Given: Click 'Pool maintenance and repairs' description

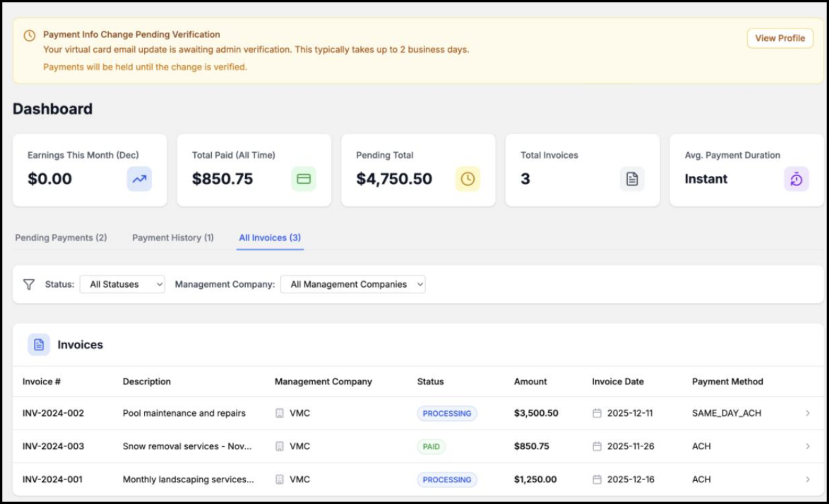Looking at the screenshot, I should click(x=184, y=413).
